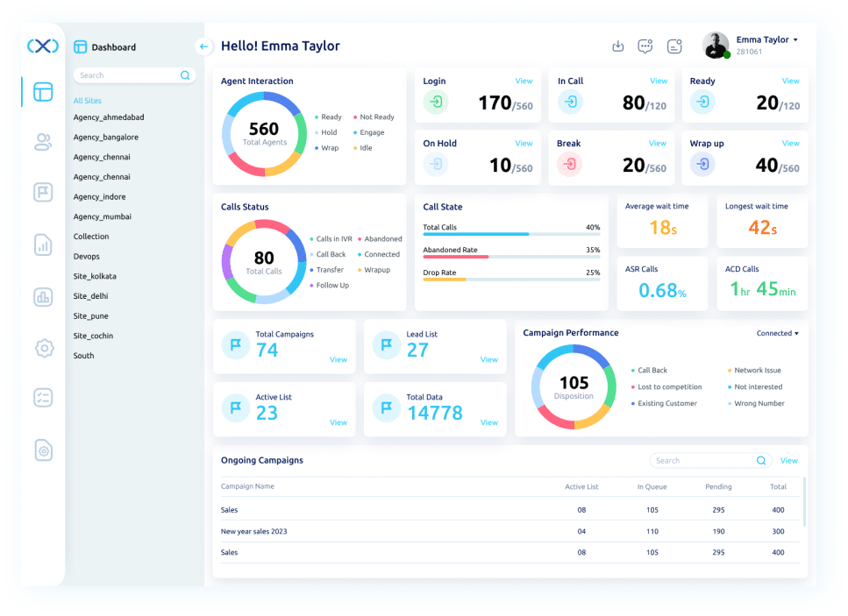The width and height of the screenshot is (848, 616).
Task: Expand the Emma Taylor profile dropdown
Action: 795,40
